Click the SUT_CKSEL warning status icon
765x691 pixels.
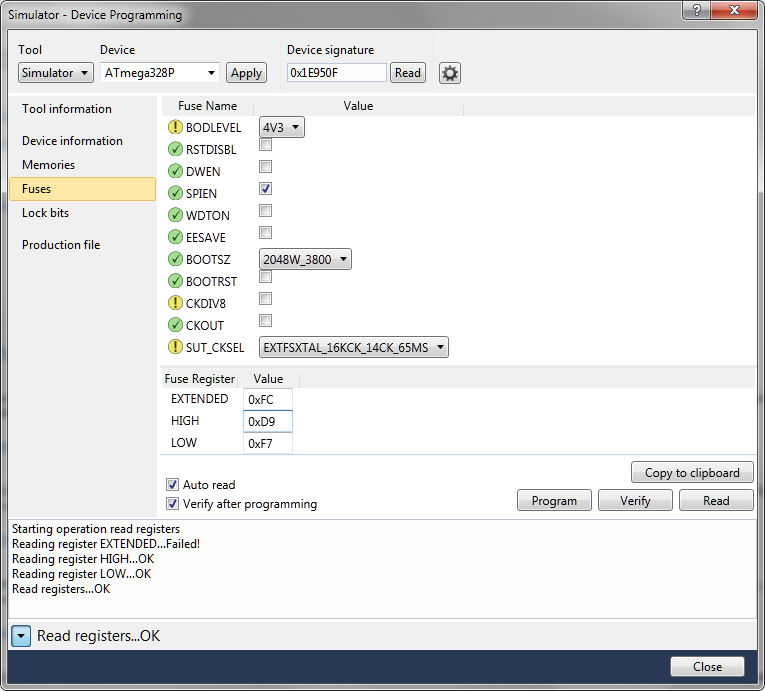coord(175,346)
